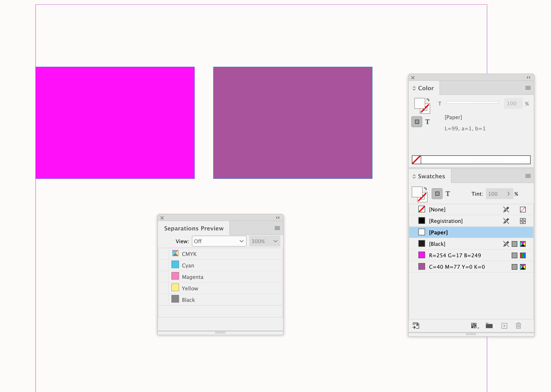The height and width of the screenshot is (392, 551).
Task: Select the Swatches panel tab
Action: pos(431,176)
